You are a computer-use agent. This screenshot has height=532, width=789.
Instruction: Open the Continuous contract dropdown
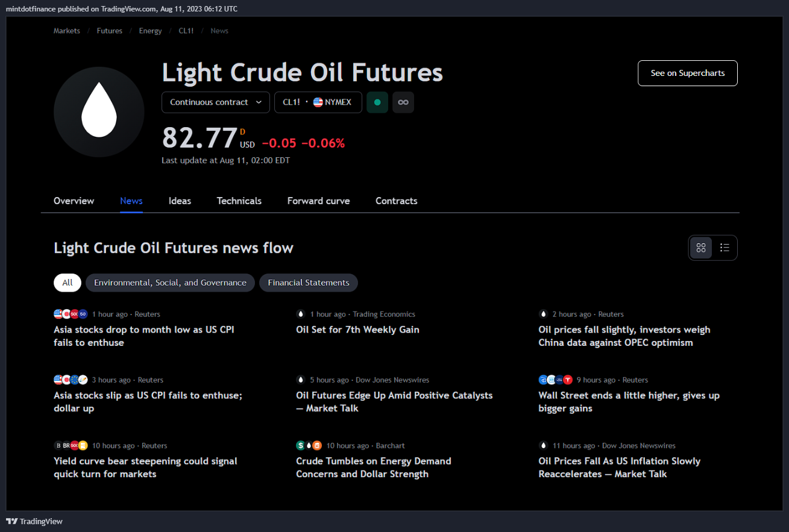point(216,102)
